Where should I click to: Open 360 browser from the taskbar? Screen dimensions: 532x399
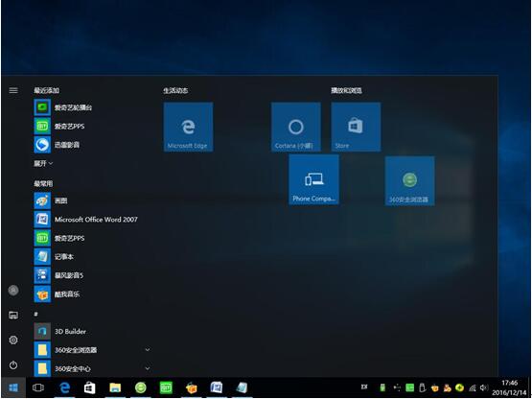coord(141,387)
